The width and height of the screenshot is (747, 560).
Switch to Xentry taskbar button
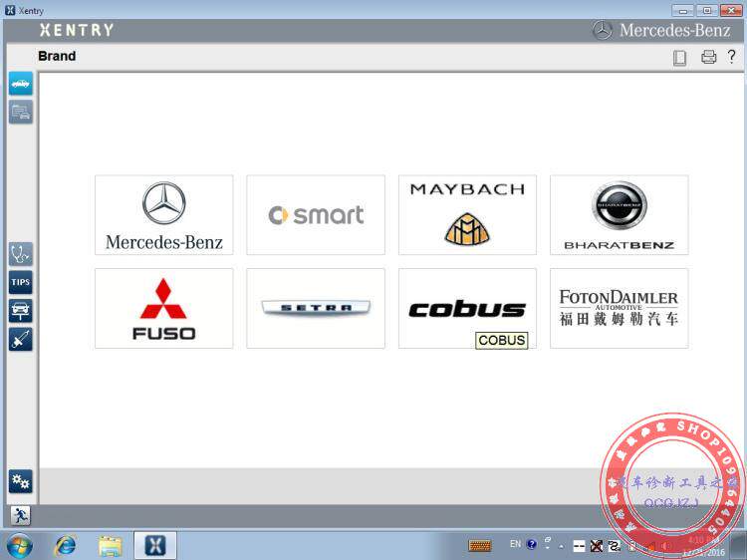tap(154, 545)
